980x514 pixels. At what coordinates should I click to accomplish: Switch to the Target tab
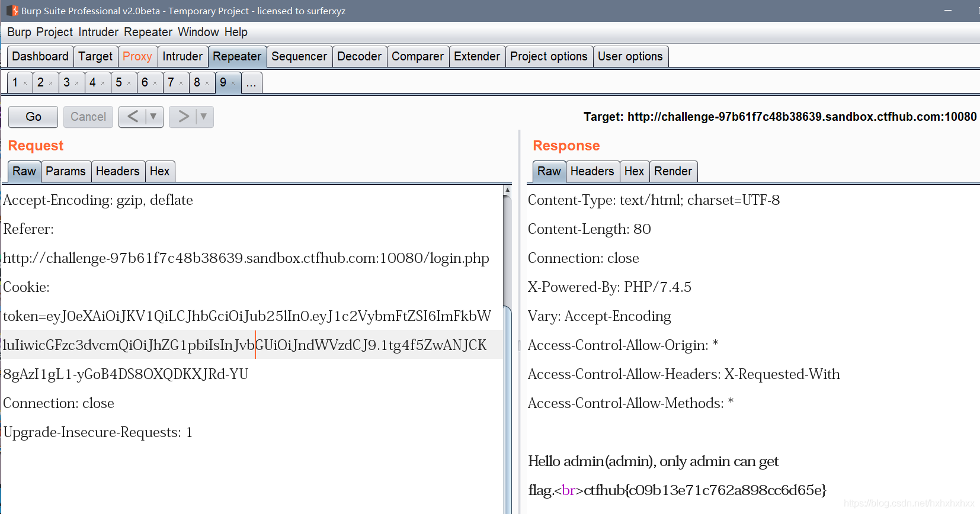(x=95, y=56)
